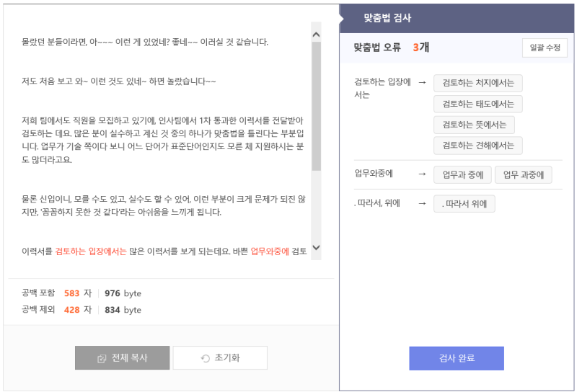Apply suggestion 검토하는 견해에서는

point(477,146)
